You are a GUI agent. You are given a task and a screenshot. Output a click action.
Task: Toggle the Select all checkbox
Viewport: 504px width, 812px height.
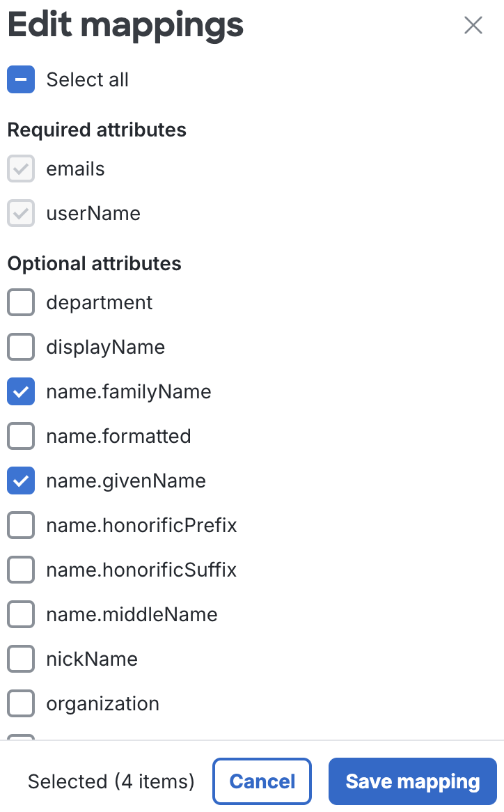(21, 79)
